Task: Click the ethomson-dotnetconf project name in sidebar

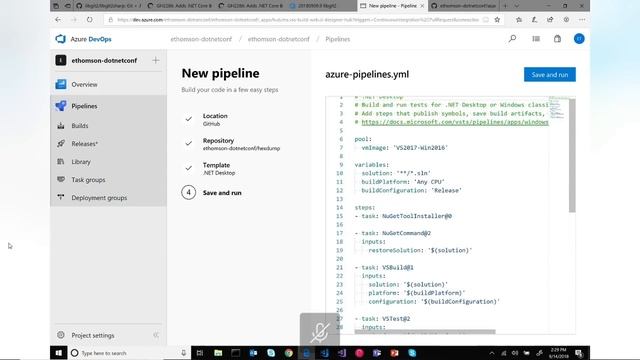Action: (x=104, y=60)
